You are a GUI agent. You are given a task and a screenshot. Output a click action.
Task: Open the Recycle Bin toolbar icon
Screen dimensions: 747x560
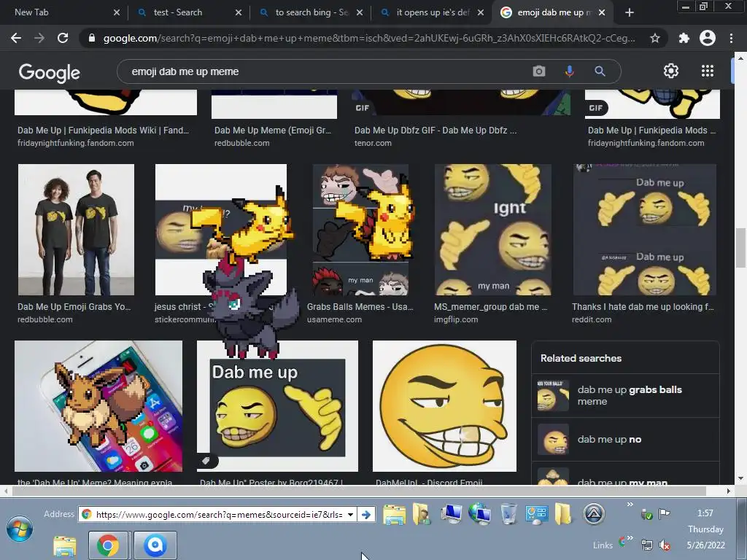(x=508, y=514)
